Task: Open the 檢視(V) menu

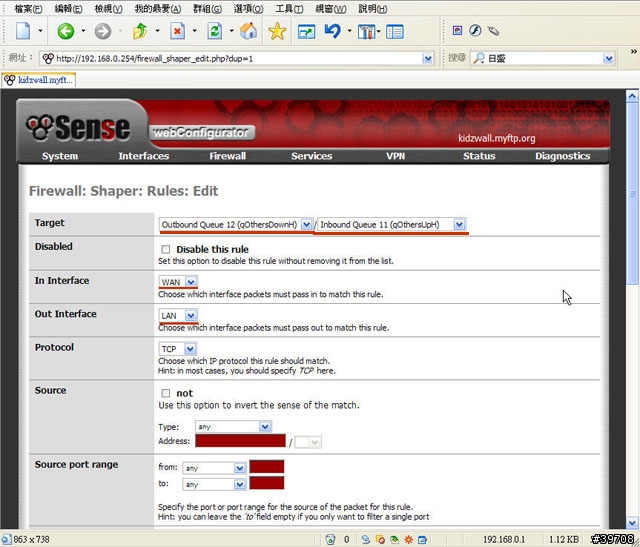Action: (108, 9)
